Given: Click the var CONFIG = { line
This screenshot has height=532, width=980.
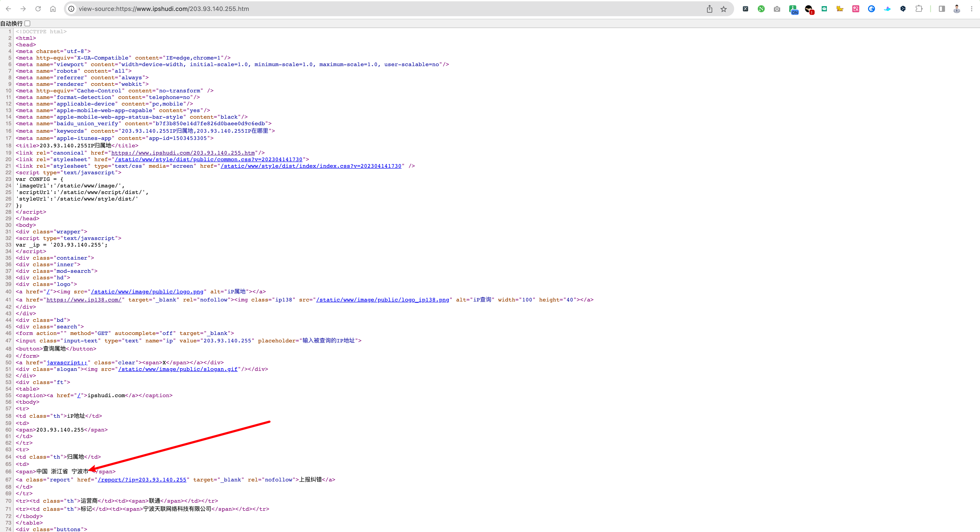Looking at the screenshot, I should 40,179.
